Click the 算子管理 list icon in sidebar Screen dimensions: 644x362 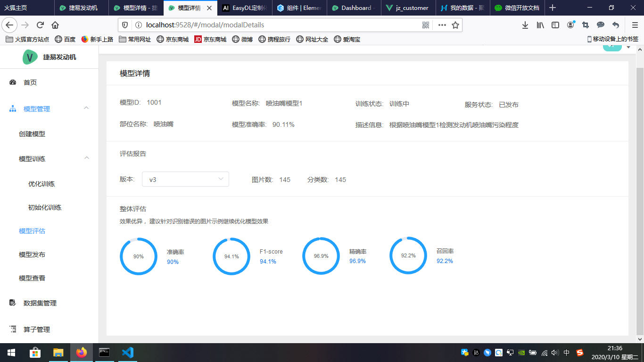(13, 329)
